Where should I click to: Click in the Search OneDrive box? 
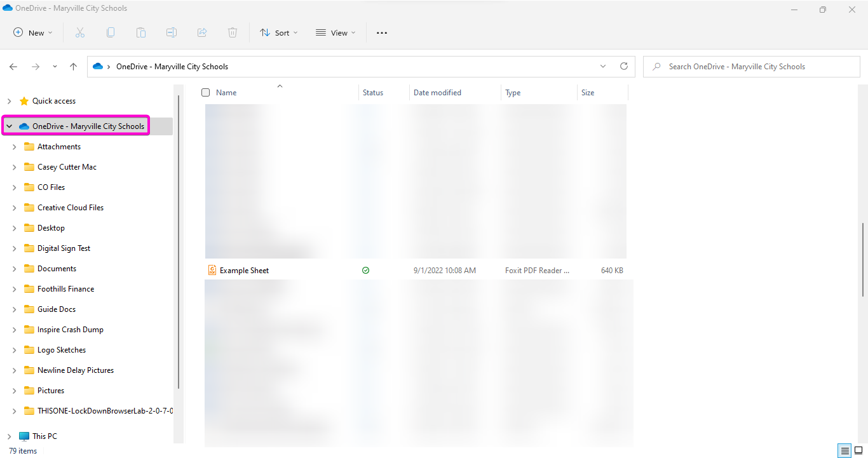pyautogui.click(x=752, y=67)
